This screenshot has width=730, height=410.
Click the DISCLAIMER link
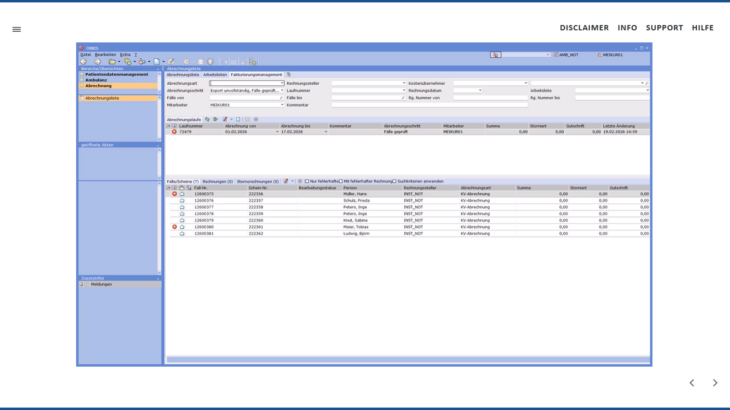coord(583,28)
